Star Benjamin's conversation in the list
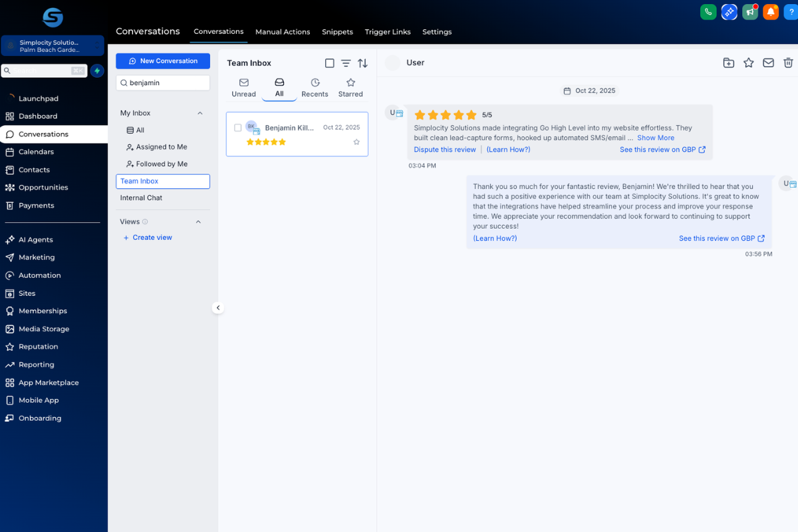798x532 pixels. click(357, 141)
